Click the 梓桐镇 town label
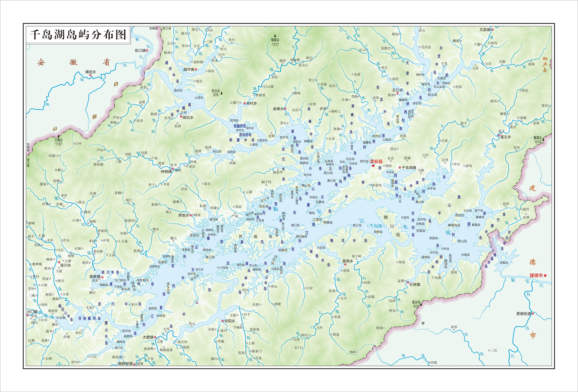The image size is (578, 392). pos(166,172)
